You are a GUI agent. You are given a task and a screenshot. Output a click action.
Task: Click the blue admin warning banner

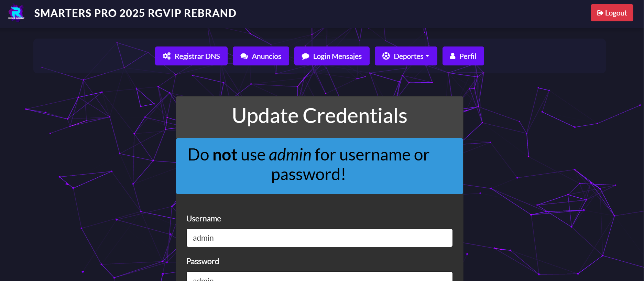(x=319, y=166)
